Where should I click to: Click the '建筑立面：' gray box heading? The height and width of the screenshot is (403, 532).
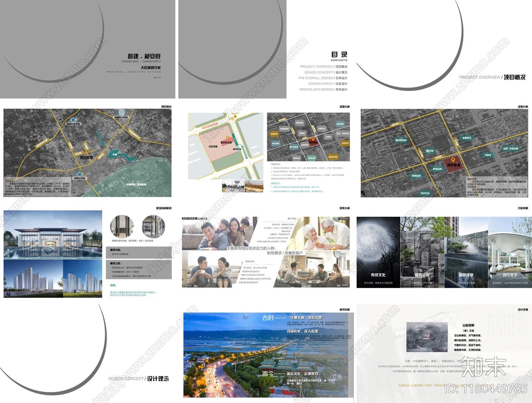(x=115, y=263)
